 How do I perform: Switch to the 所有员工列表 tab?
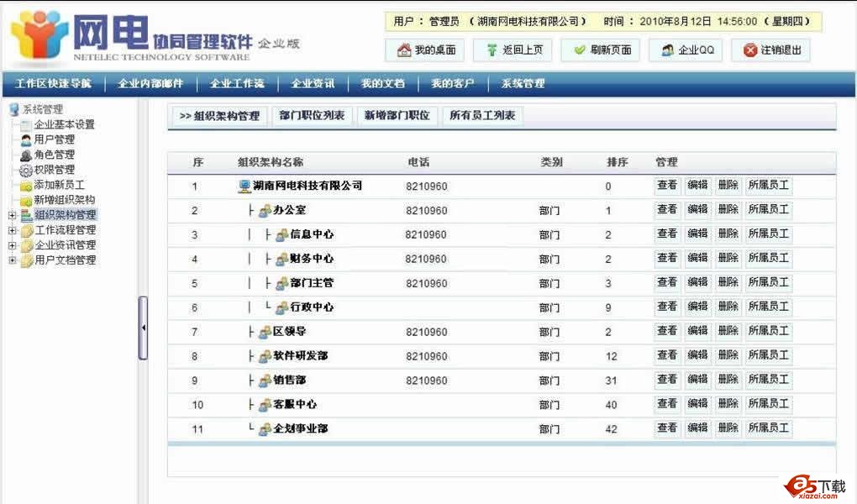click(482, 116)
